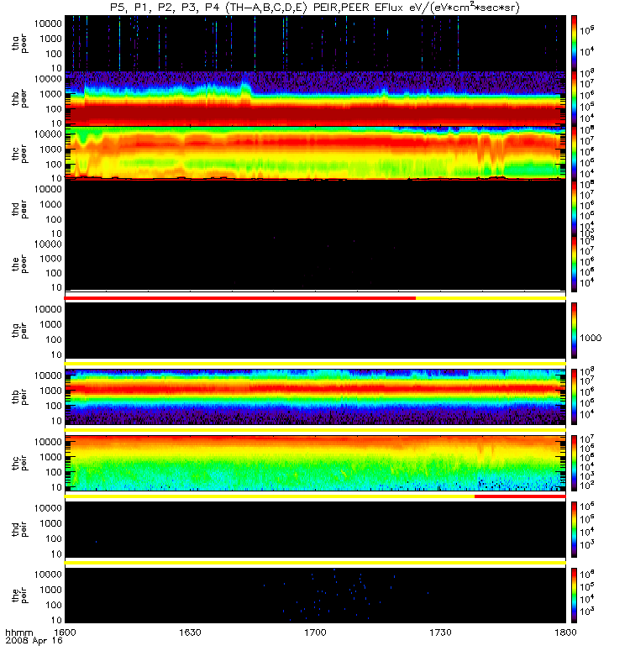The height and width of the screenshot is (672, 630).
Task: Click the 100 tick label of thc peer panel
Action: 53,165
